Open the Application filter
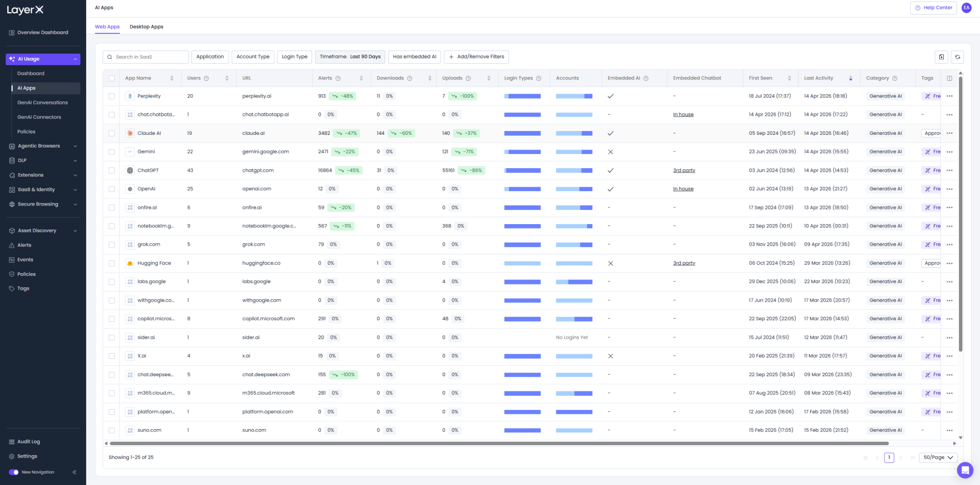The width and height of the screenshot is (980, 485). 210,57
